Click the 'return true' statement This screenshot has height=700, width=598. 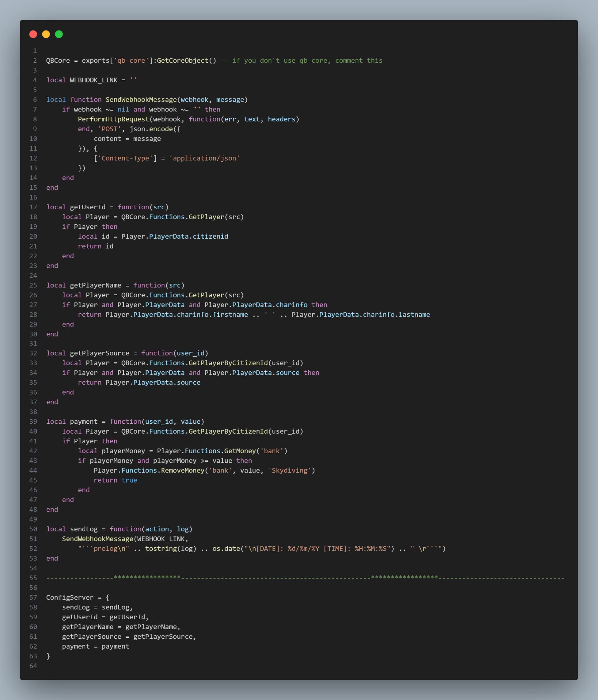pyautogui.click(x=115, y=480)
